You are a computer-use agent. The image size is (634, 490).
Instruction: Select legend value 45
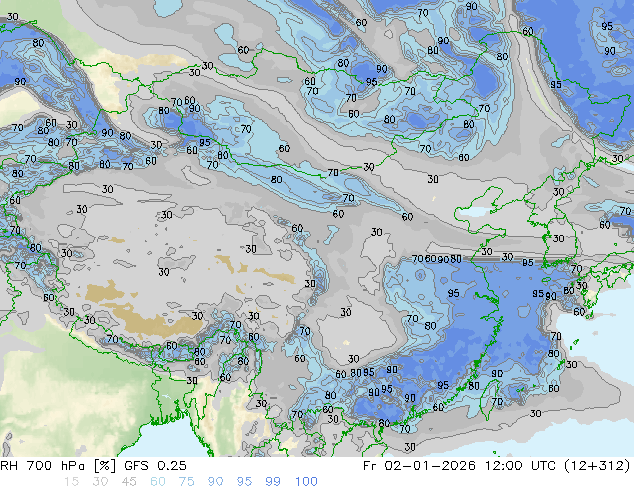point(129,482)
